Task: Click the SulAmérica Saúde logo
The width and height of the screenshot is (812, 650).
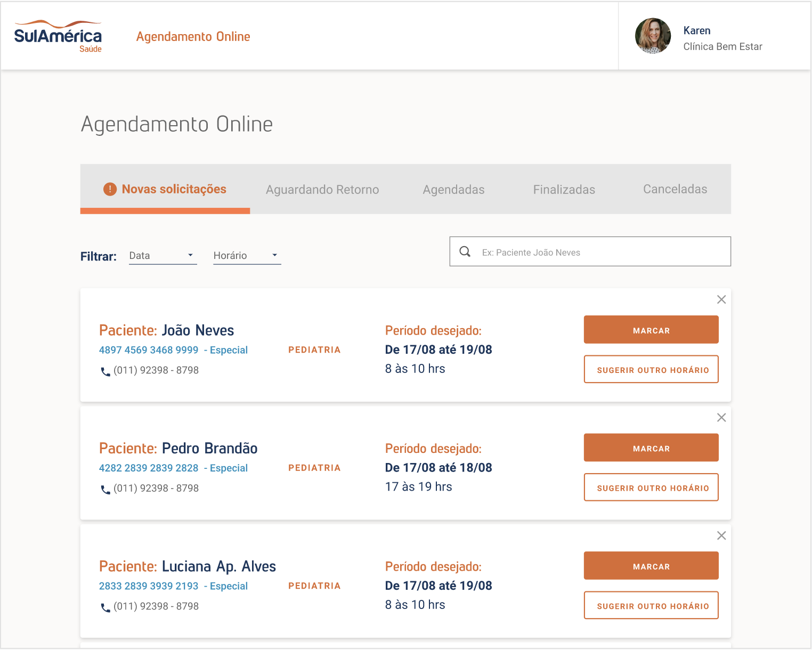Action: pos(58,36)
